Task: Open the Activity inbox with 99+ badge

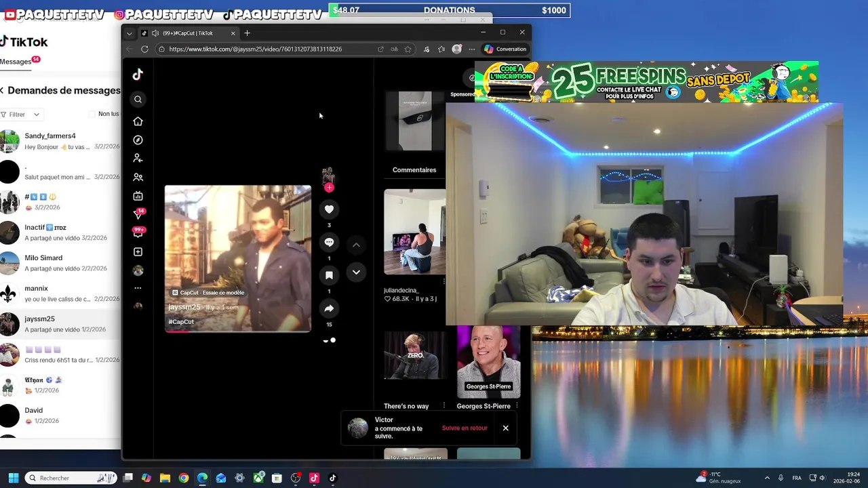Action: pos(138,232)
